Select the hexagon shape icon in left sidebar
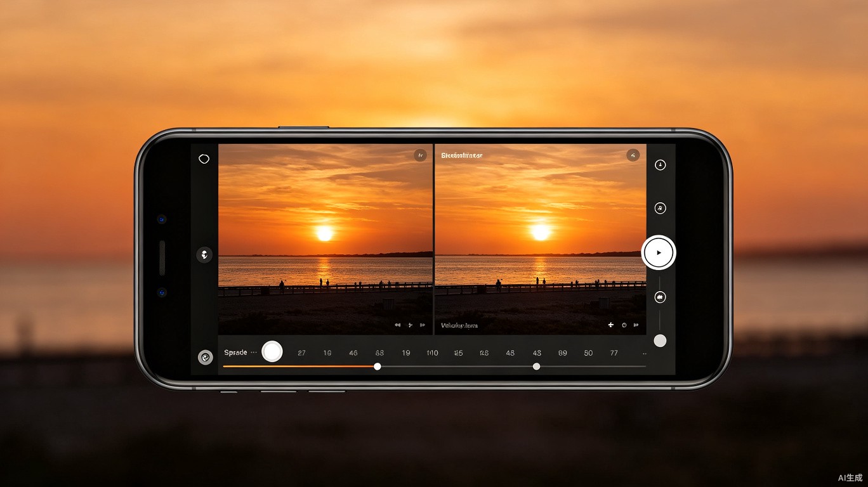 point(204,159)
